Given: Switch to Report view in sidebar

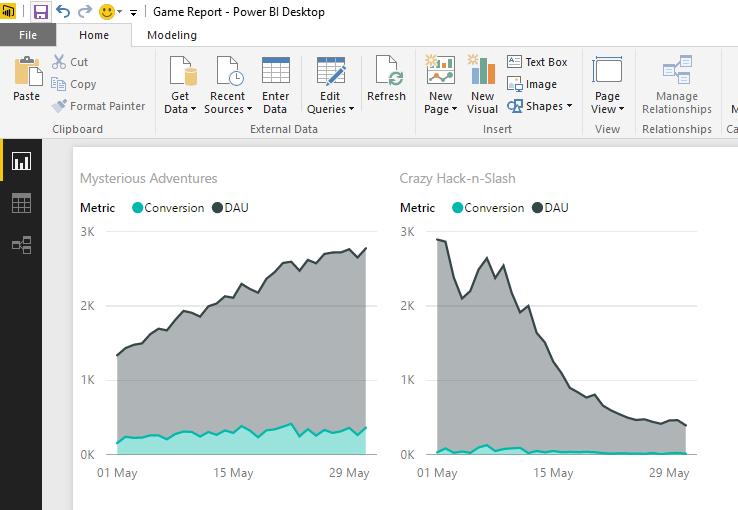Looking at the screenshot, I should (22, 161).
